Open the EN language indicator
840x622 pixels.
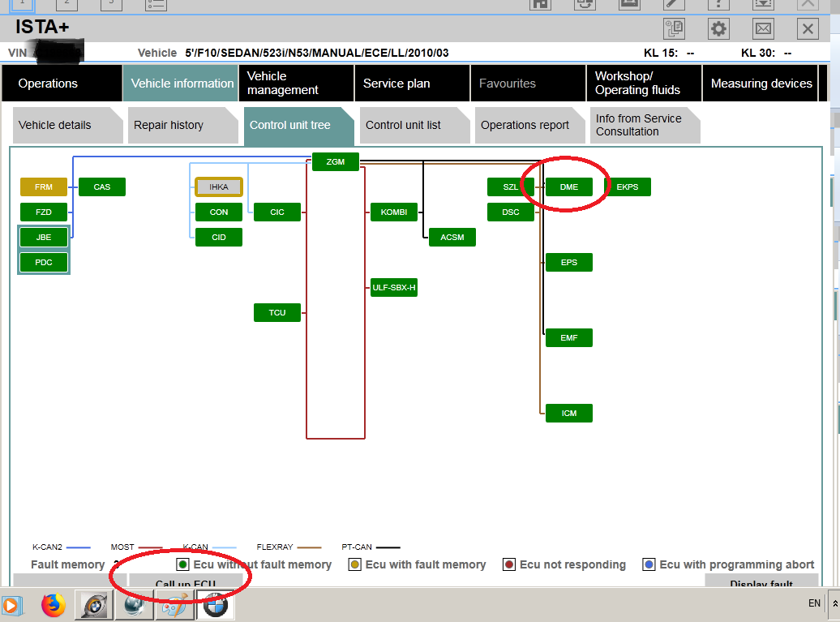point(814,603)
